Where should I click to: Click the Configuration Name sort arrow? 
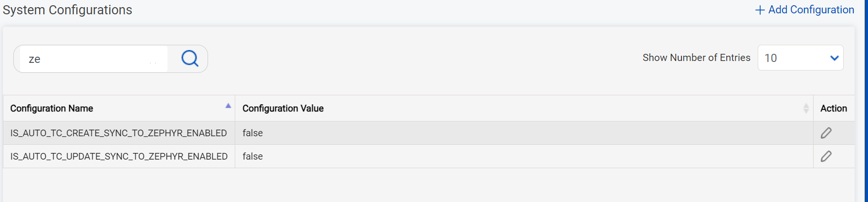tap(228, 106)
